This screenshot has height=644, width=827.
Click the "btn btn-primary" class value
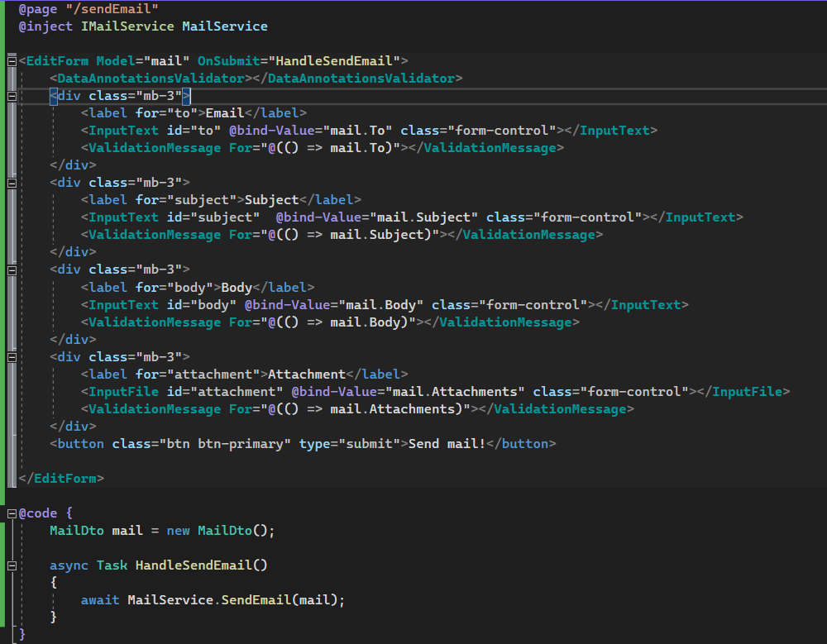pos(225,445)
